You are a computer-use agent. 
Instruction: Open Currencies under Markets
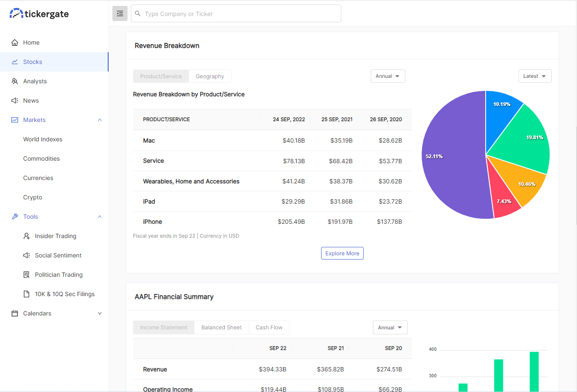(38, 178)
